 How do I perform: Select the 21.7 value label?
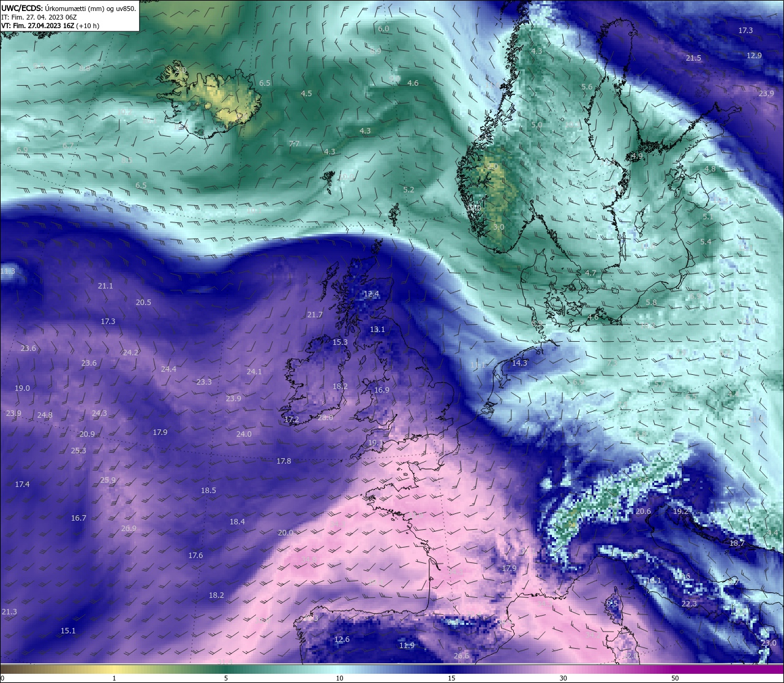(314, 314)
